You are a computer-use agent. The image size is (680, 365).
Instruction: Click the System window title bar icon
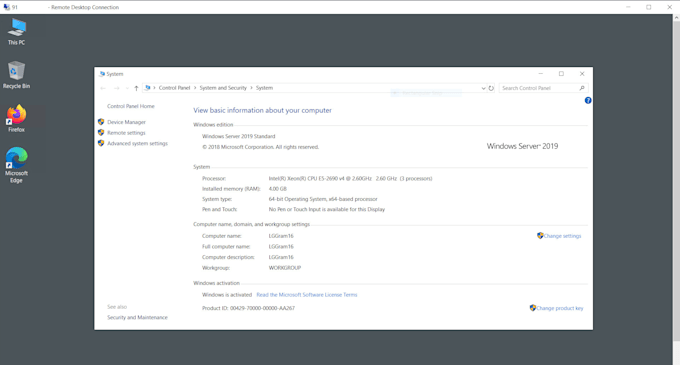(x=102, y=74)
